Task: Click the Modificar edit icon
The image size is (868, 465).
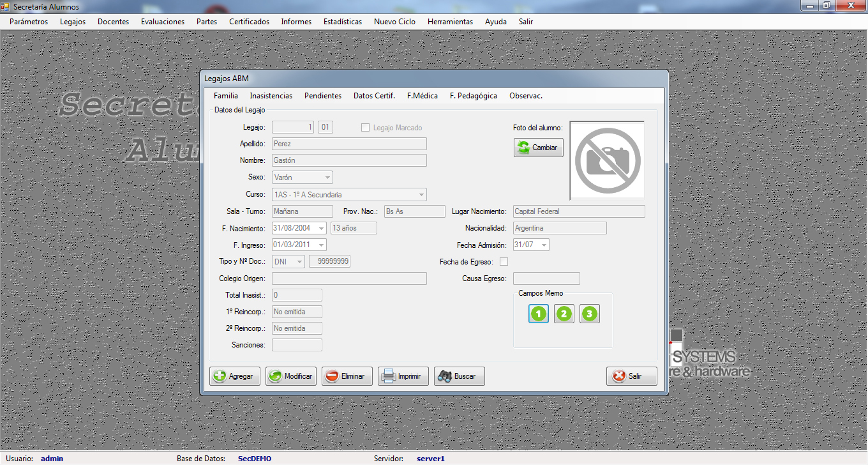Action: click(x=276, y=376)
